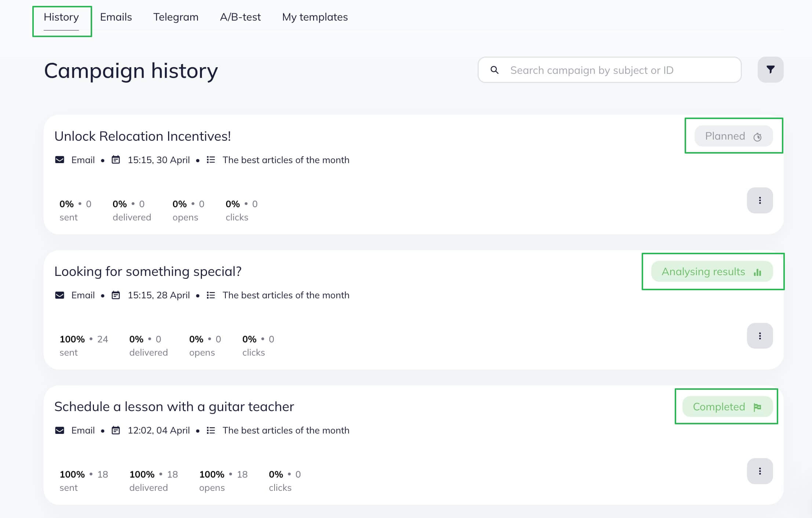This screenshot has height=518, width=812.
Task: Open three-dot menu for Looking for something special
Action: tap(760, 336)
